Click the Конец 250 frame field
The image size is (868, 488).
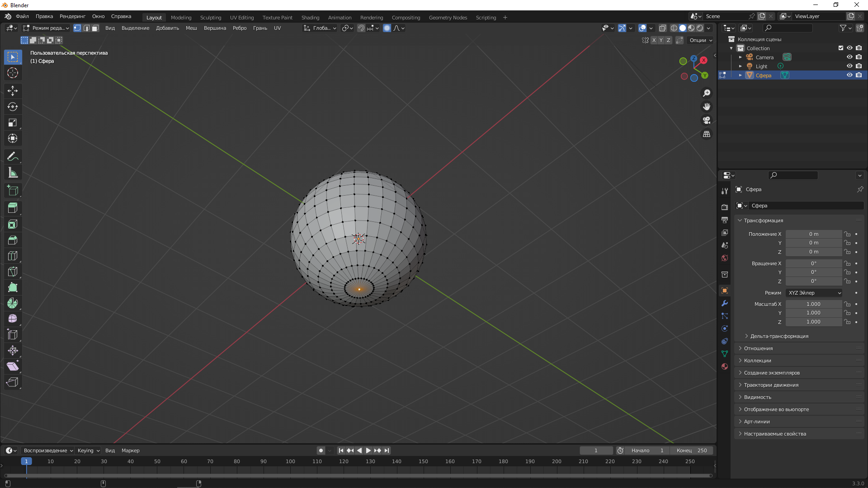point(692,450)
